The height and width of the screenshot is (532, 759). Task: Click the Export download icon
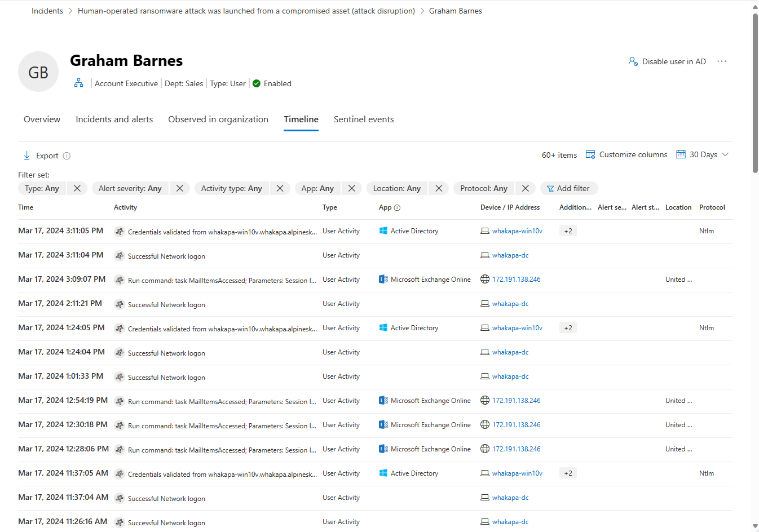click(x=27, y=156)
